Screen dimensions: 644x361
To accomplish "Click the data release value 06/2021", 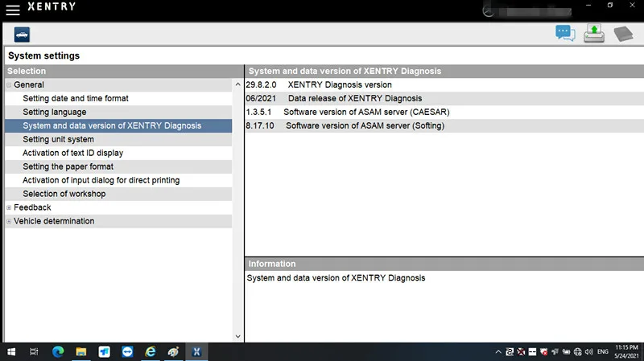I will [261, 98].
